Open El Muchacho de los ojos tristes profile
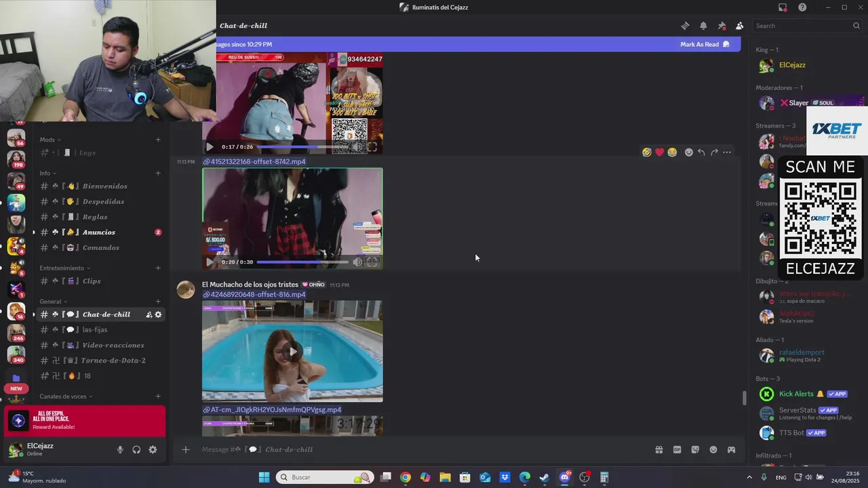Screen dimensions: 868x488 click(x=250, y=285)
